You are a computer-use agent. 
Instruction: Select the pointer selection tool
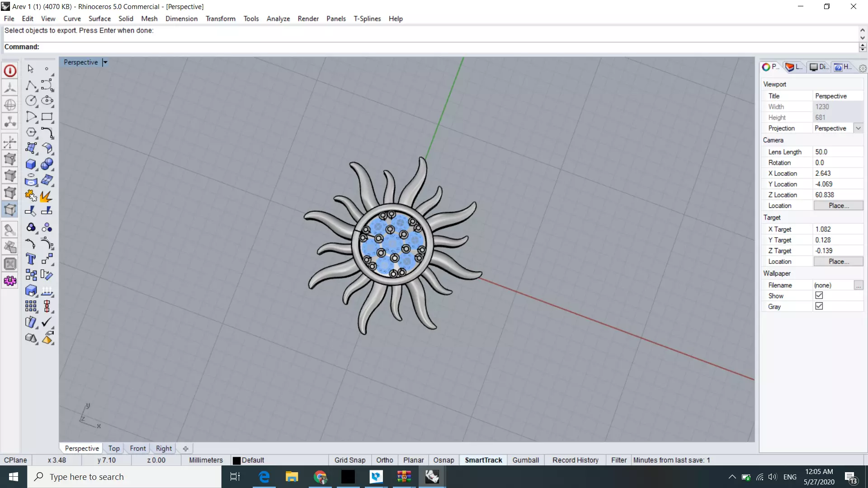(x=31, y=69)
